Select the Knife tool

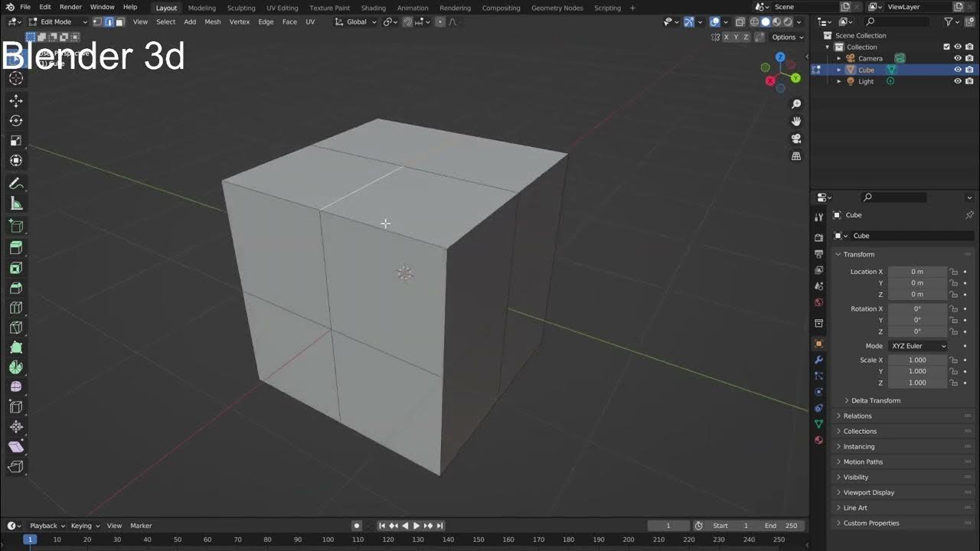tap(16, 328)
